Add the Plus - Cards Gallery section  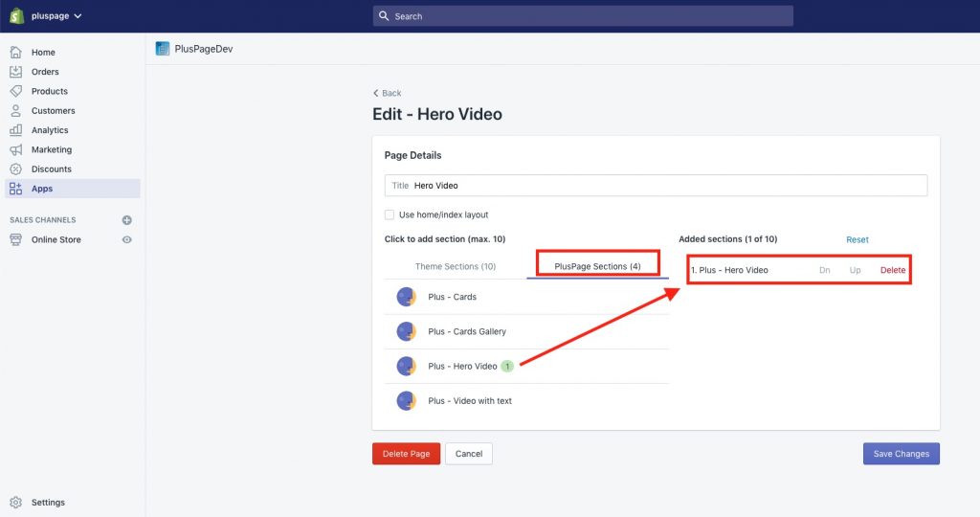click(527, 331)
